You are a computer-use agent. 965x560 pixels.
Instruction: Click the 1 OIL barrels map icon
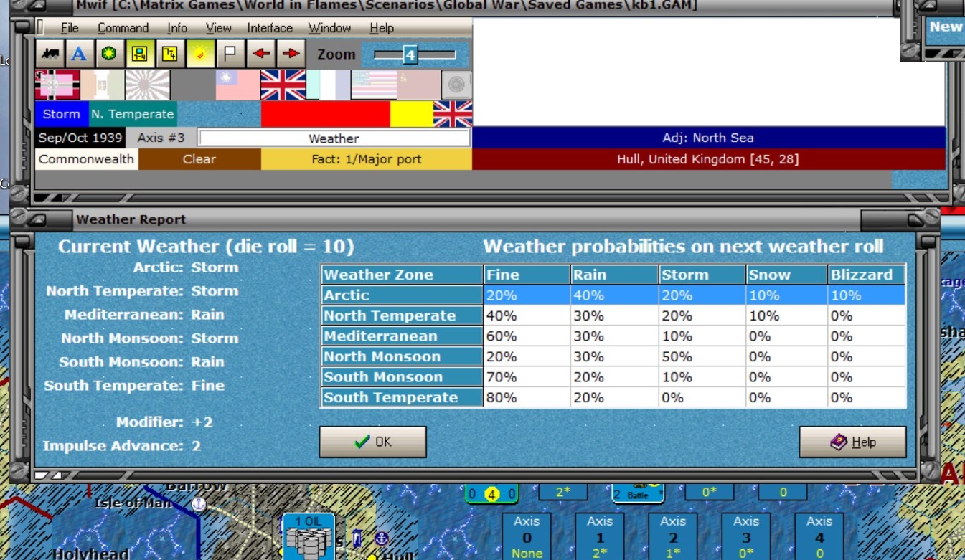(310, 537)
